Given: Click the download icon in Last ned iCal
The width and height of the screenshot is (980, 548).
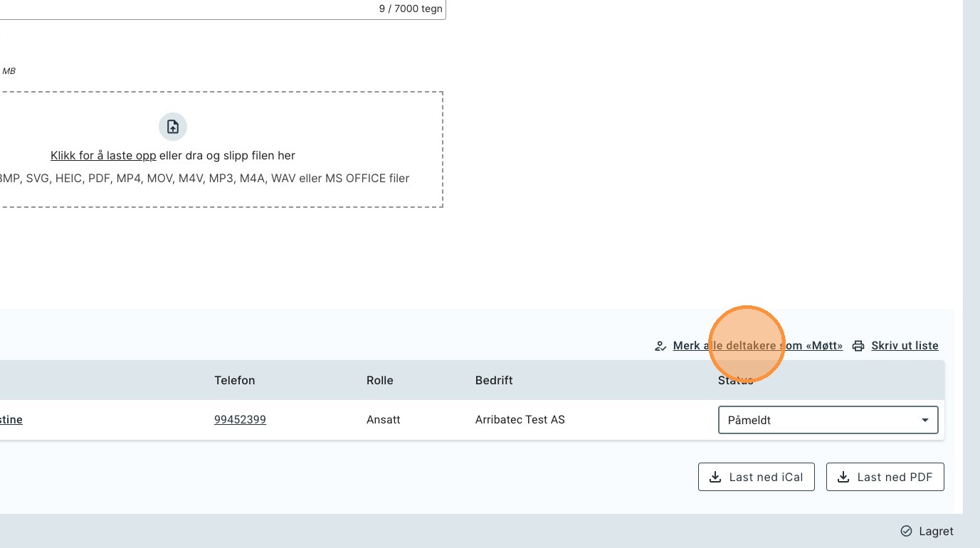Looking at the screenshot, I should tap(714, 477).
